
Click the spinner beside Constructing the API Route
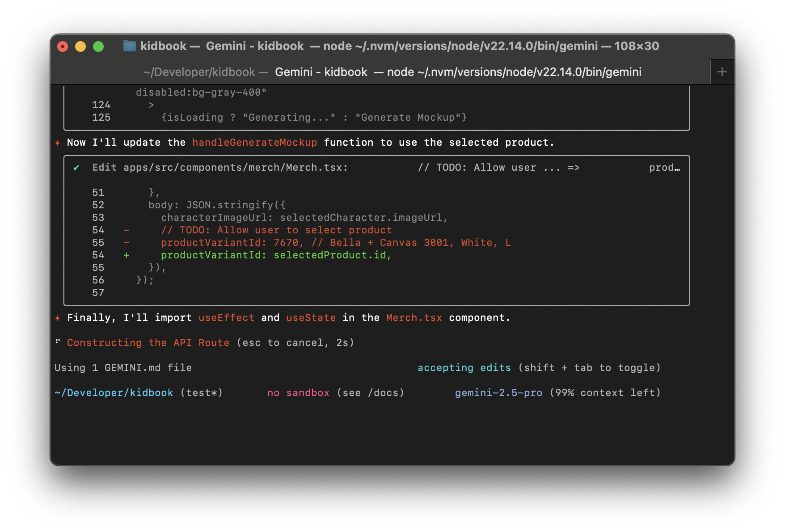[58, 342]
